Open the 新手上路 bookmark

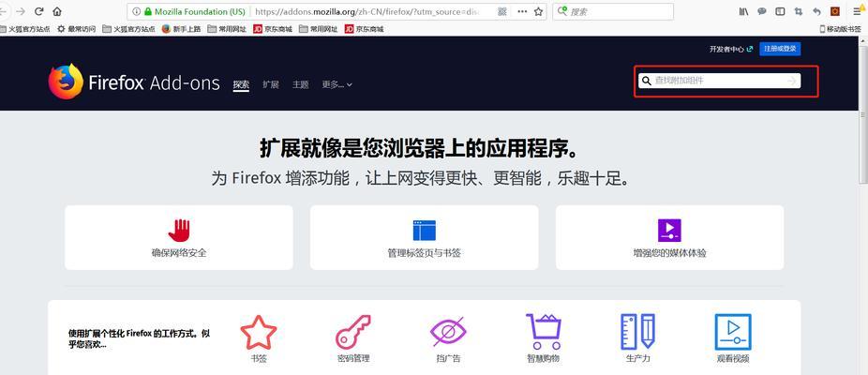tap(182, 29)
